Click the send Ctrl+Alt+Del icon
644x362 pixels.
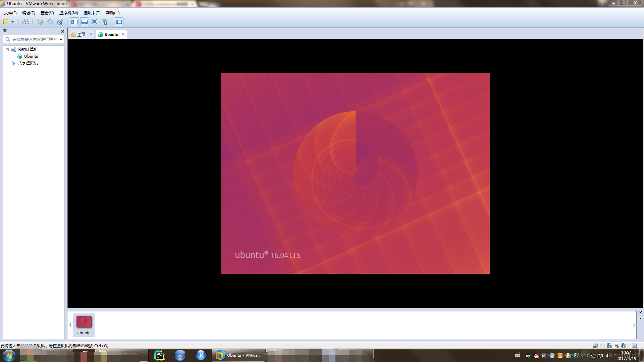[x=25, y=22]
